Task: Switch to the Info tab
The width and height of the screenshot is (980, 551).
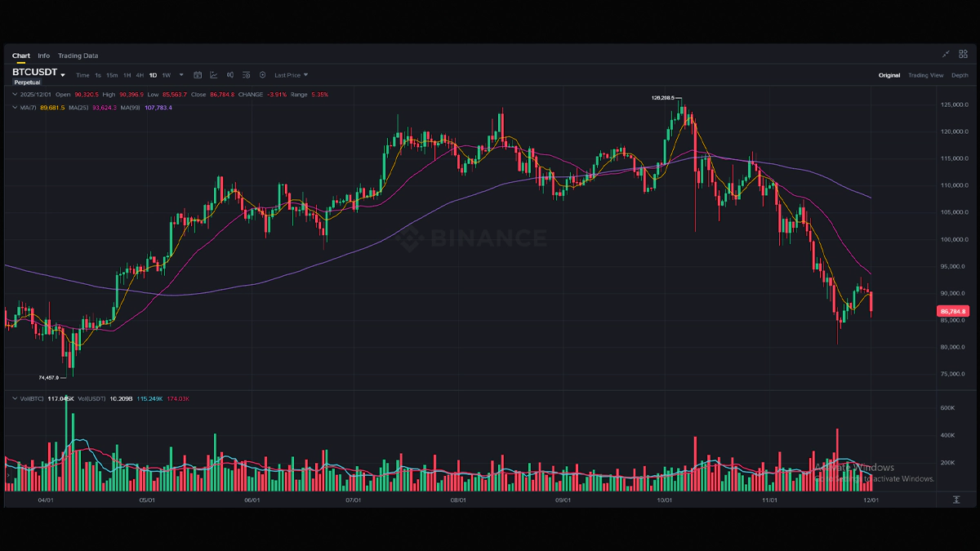Action: click(43, 56)
